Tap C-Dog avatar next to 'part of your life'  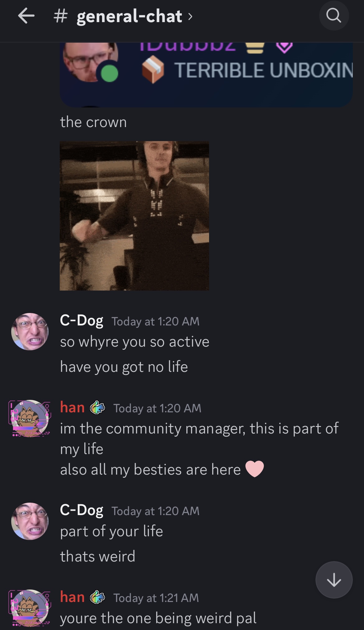(30, 521)
